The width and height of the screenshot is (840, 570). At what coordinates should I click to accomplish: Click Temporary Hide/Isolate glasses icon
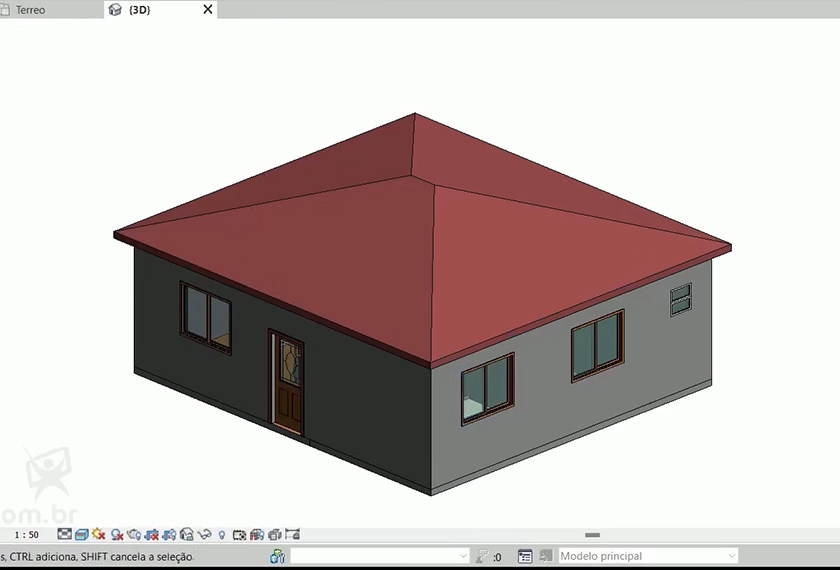pos(205,535)
